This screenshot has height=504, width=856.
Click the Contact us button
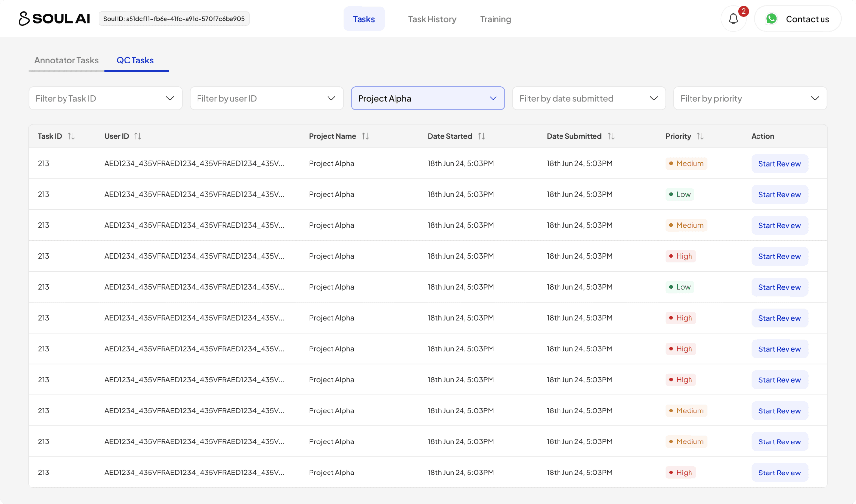(x=797, y=19)
